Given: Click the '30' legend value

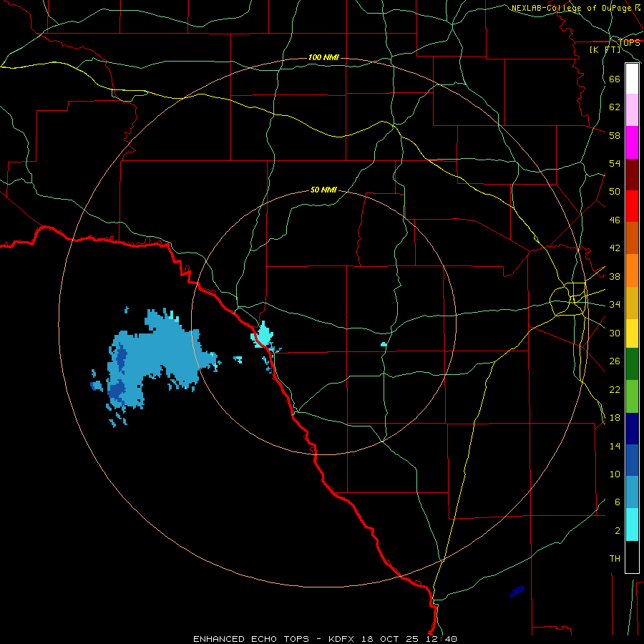Looking at the screenshot, I should 615,333.
